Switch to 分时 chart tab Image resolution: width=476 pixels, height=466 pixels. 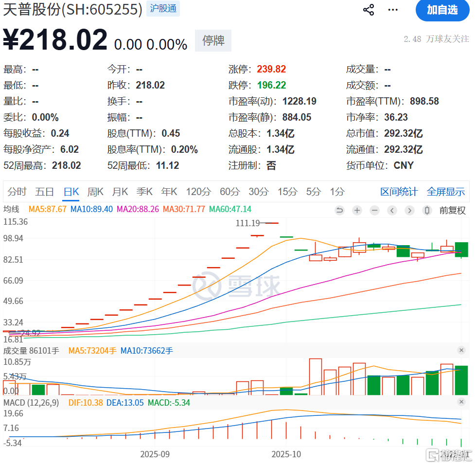(17, 192)
